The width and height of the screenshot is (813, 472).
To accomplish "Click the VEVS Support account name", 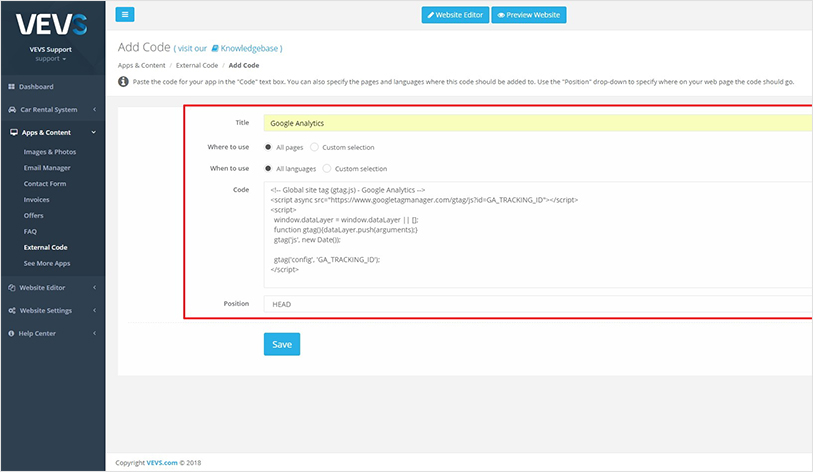I will [x=51, y=49].
